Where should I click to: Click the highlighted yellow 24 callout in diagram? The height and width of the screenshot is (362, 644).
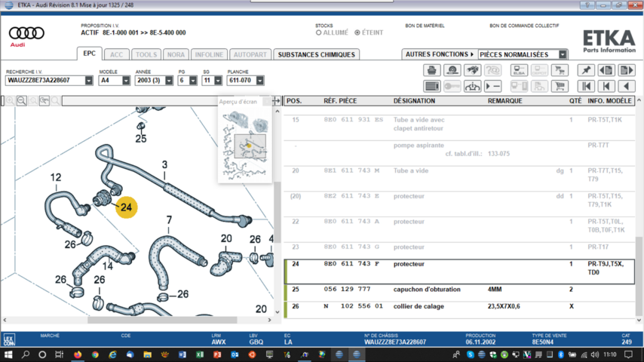point(126,207)
